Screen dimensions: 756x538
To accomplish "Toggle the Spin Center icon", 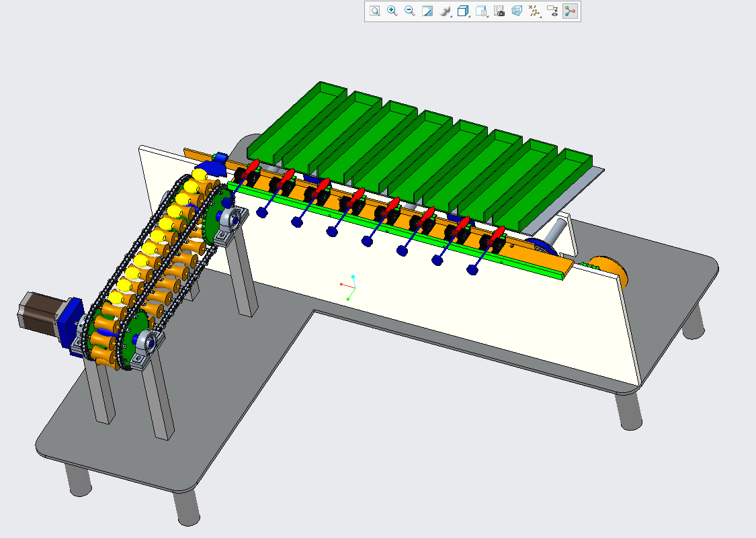I will (x=570, y=11).
